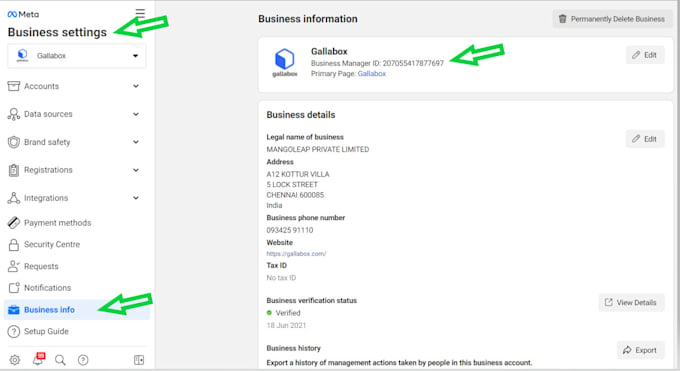
Task: Click the Integrations icon
Action: (13, 198)
